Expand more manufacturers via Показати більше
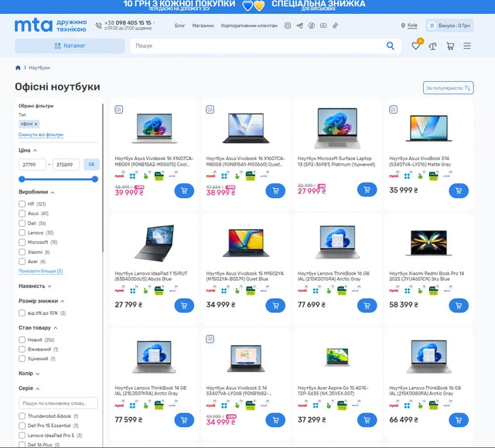Viewport: 495px width, 448px height. [x=41, y=271]
